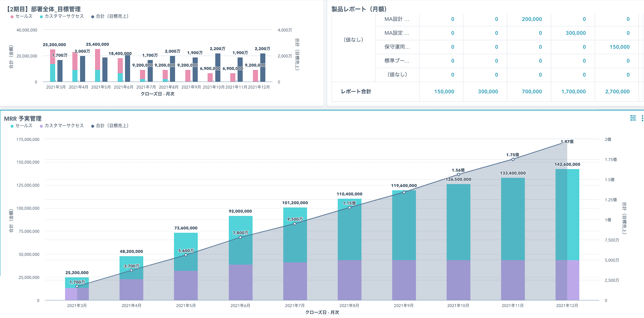Screen dimensions: 644x318
Task: Click the 1,700万 line point in MRR chart
Action: [x=77, y=286]
